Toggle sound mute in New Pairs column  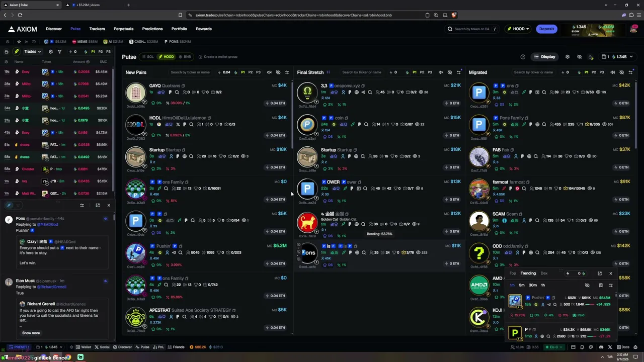point(269,72)
